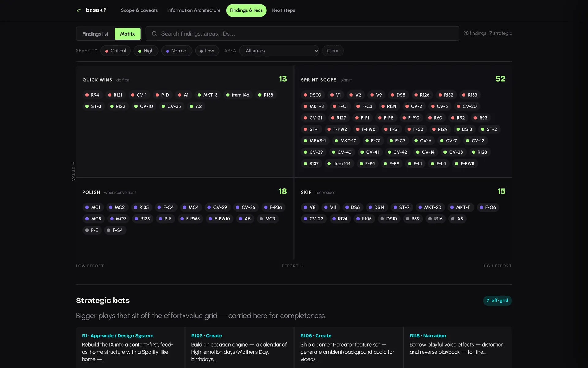Click the CV-35 finding chip
This screenshot has width=588, height=368.
click(171, 106)
